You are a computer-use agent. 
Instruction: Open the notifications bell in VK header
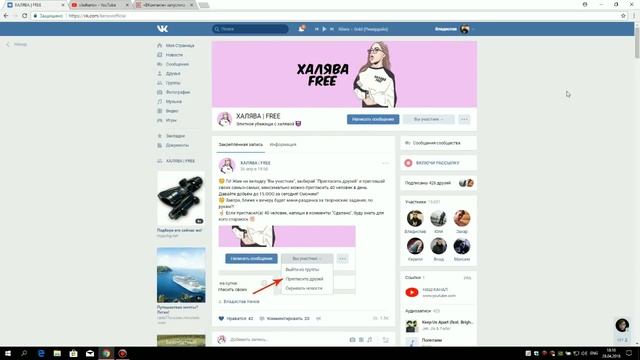pos(301,29)
